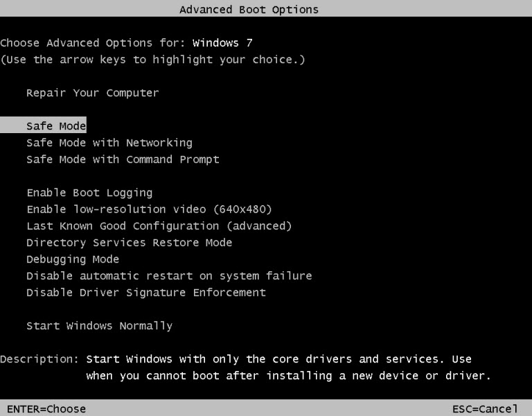Select the Repair Your Computer option
The image size is (532, 416).
(x=93, y=93)
